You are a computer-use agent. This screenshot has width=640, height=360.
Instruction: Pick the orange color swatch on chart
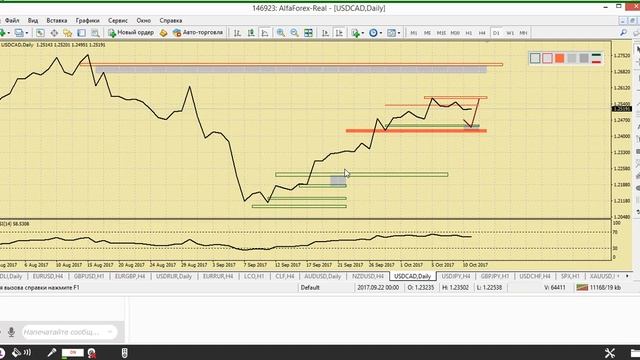click(560, 58)
